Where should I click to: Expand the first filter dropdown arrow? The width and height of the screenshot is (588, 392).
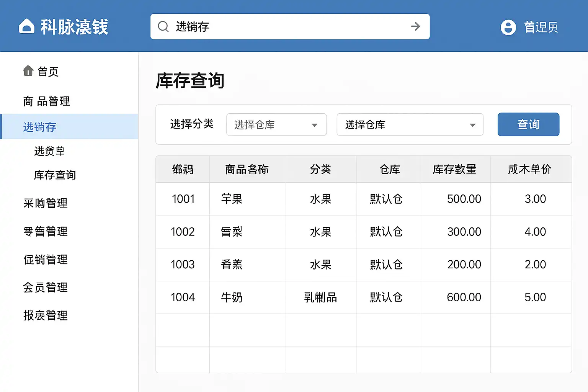click(314, 125)
